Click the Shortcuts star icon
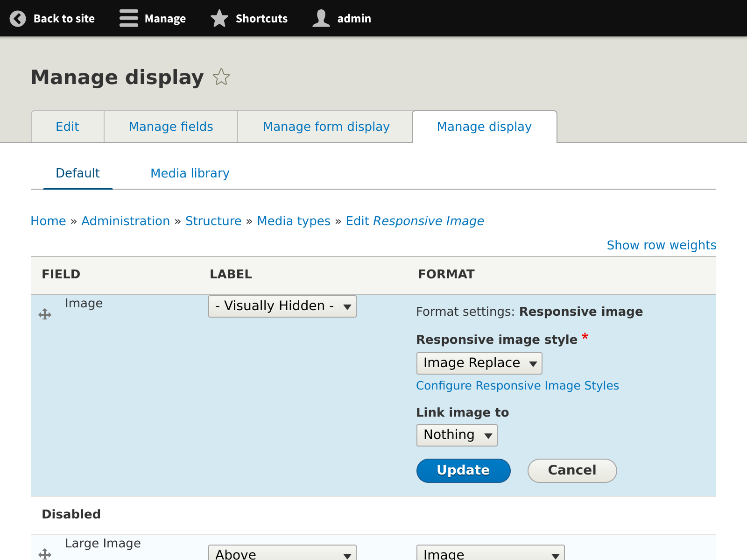The image size is (747, 560). pyautogui.click(x=219, y=18)
